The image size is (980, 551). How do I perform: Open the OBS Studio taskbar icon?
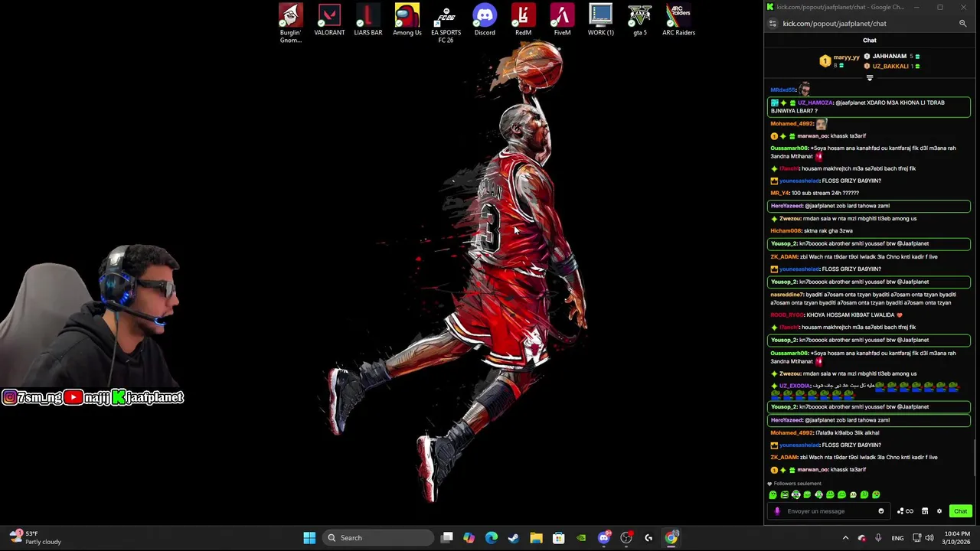626,538
